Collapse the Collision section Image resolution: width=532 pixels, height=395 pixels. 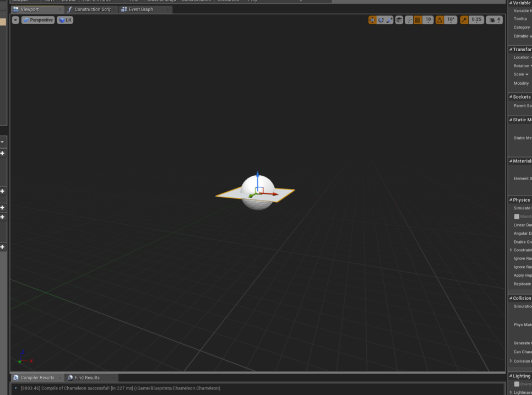[x=511, y=298]
